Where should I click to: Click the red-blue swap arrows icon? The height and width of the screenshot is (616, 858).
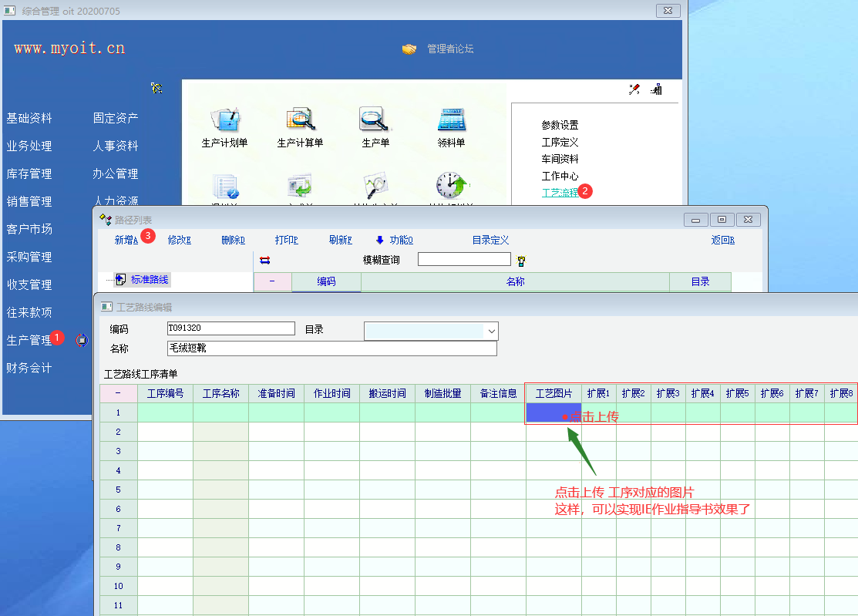(x=265, y=261)
